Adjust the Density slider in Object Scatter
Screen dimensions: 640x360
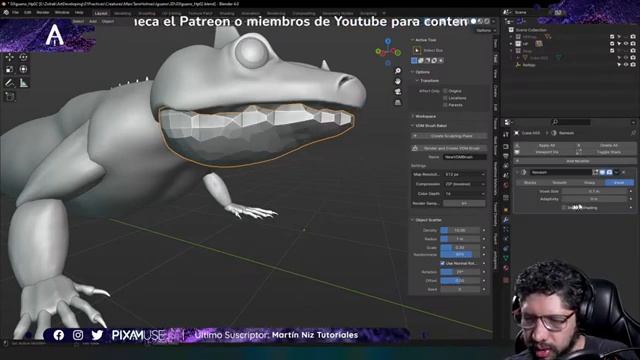460,230
